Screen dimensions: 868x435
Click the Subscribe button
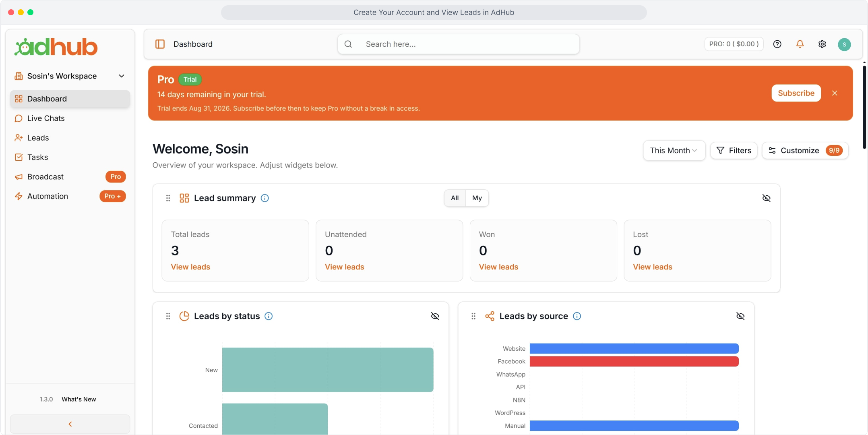pyautogui.click(x=796, y=93)
